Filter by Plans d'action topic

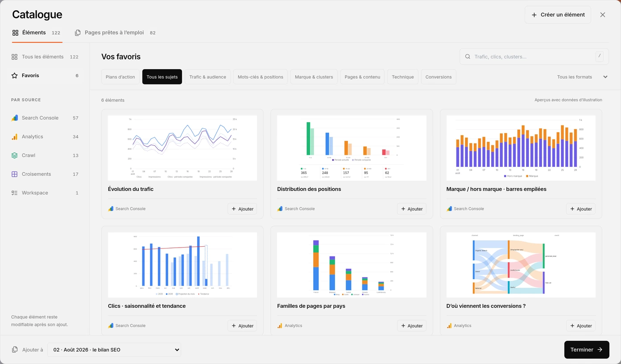click(120, 77)
